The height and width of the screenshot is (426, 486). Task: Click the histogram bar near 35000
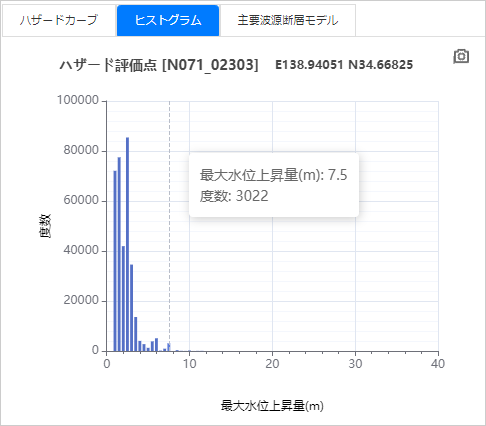132,308
